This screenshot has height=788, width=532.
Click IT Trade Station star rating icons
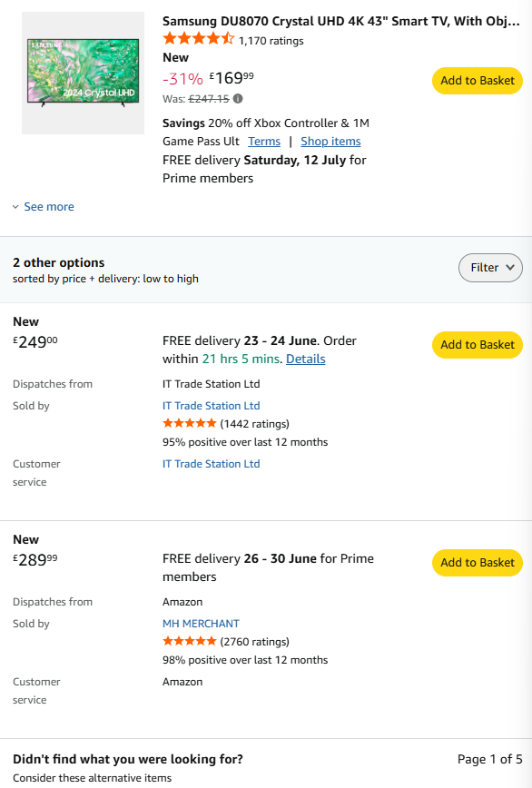click(x=190, y=424)
